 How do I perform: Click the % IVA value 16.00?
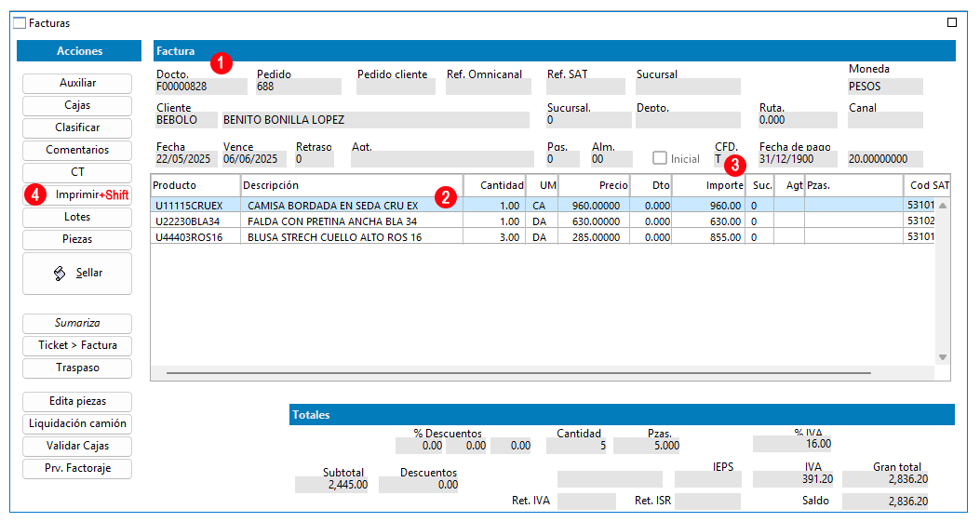(793, 444)
